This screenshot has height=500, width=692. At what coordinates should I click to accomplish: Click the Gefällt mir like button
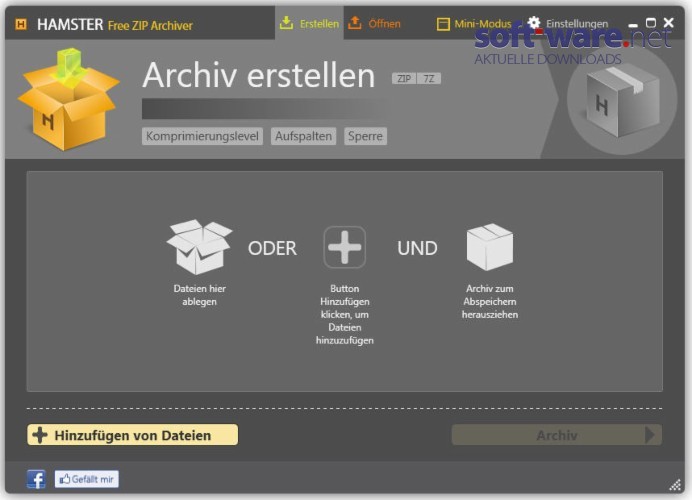point(86,479)
